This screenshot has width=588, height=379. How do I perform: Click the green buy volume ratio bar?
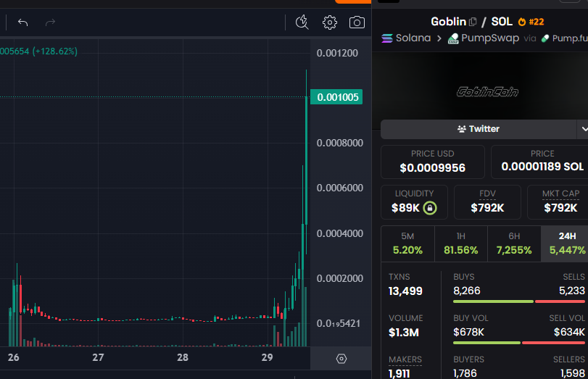[x=486, y=343]
